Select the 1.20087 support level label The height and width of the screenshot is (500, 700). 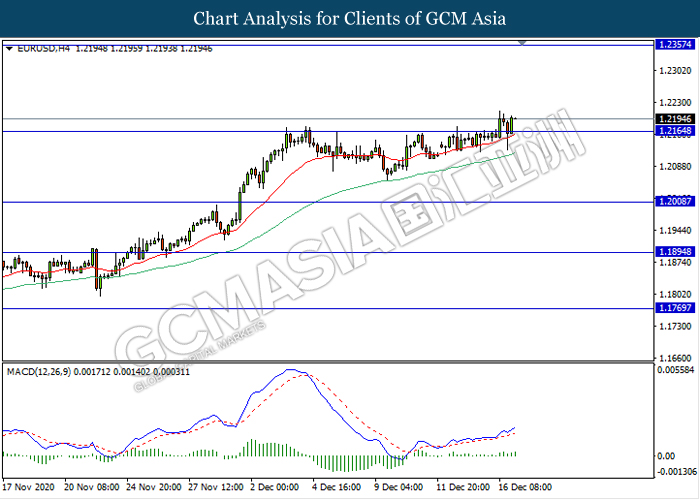[675, 201]
